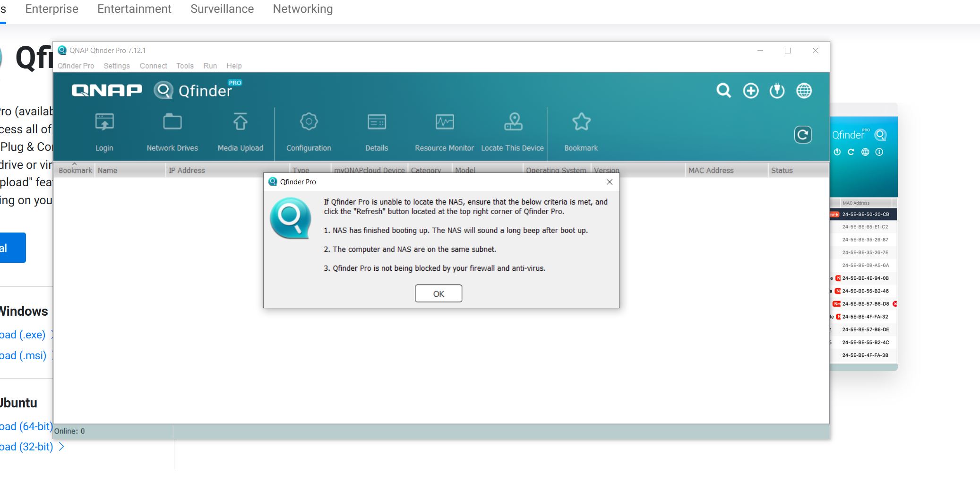Screen dimensions: 980x492
Task: Click the Windows .msi download link
Action: [23, 355]
